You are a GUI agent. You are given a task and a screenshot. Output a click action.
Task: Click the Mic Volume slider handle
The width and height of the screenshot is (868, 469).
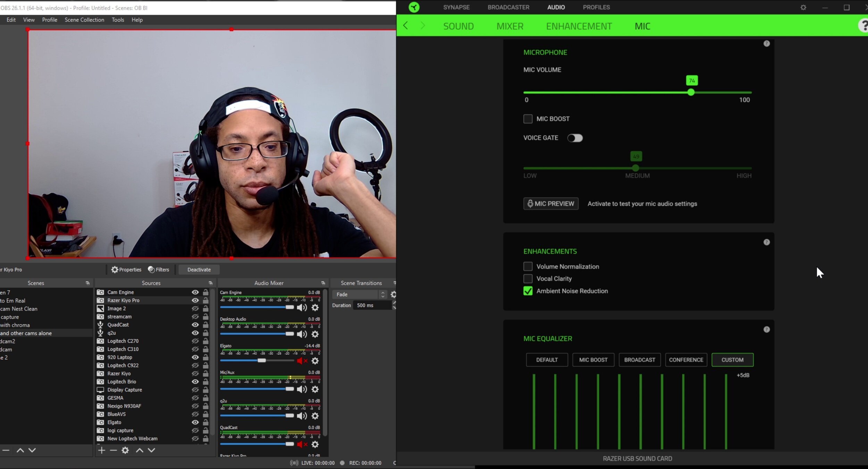click(691, 92)
